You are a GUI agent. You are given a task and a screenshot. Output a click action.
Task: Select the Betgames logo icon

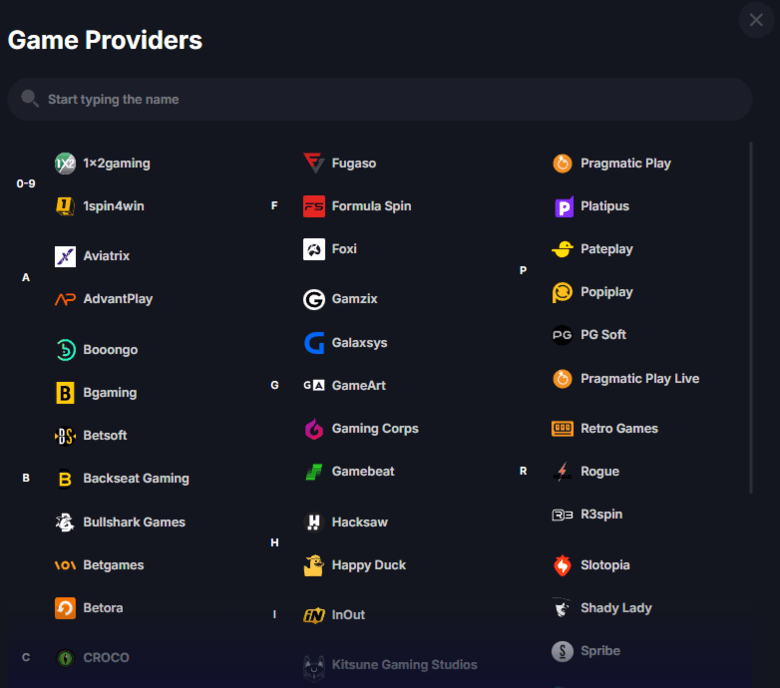click(x=65, y=565)
